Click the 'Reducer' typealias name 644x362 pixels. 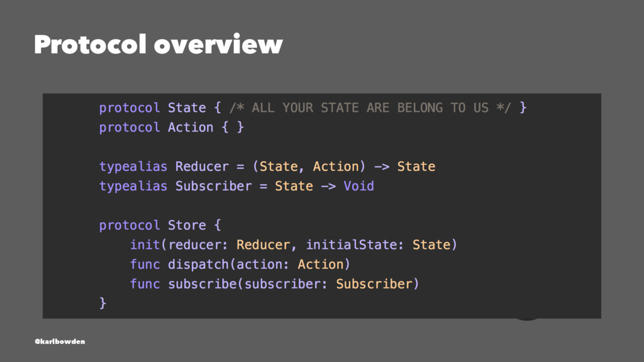point(202,167)
